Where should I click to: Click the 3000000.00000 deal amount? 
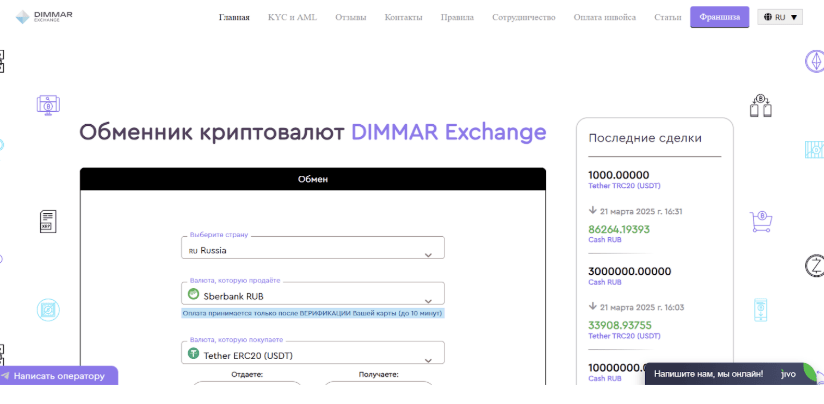(x=630, y=271)
